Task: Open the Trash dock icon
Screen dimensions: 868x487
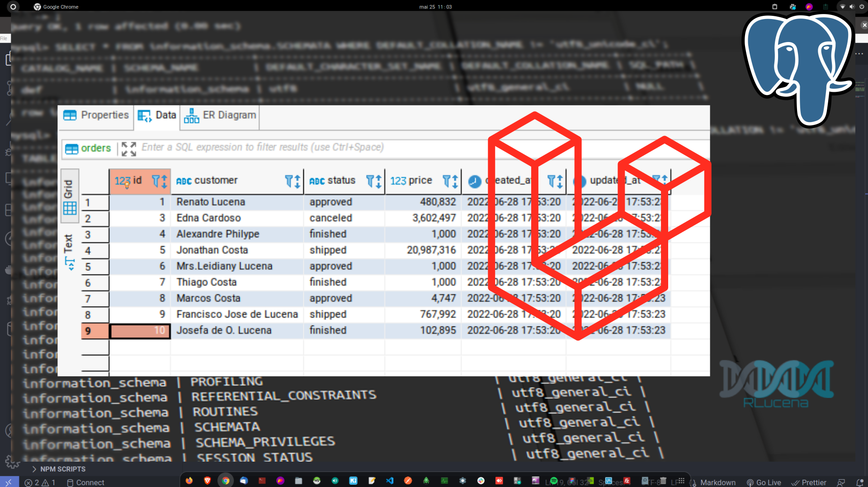Action: [x=663, y=481]
